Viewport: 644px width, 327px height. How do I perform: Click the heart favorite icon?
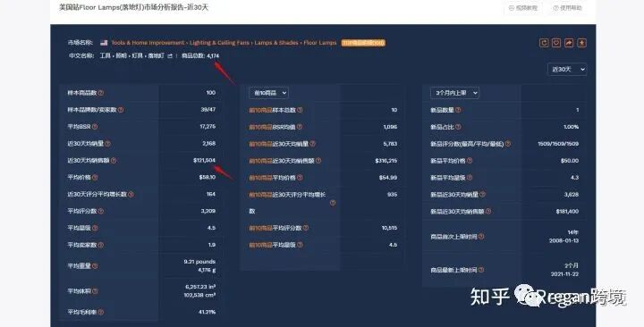(x=556, y=43)
